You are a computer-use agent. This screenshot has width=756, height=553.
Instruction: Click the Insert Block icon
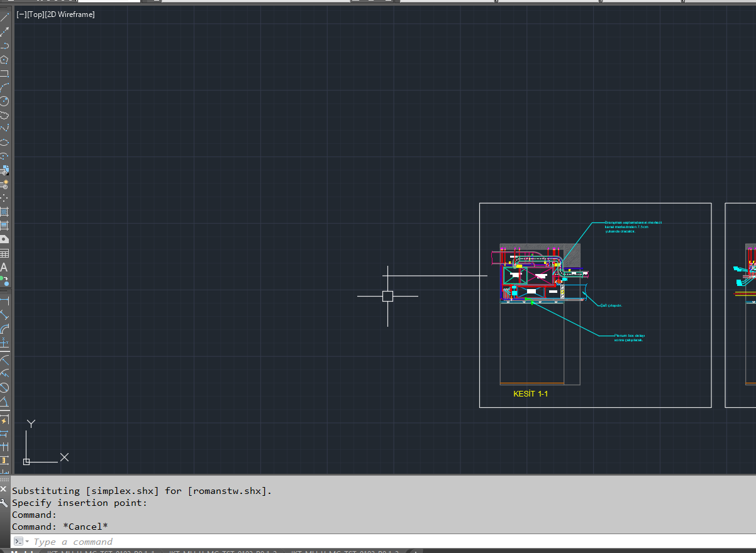pos(4,170)
